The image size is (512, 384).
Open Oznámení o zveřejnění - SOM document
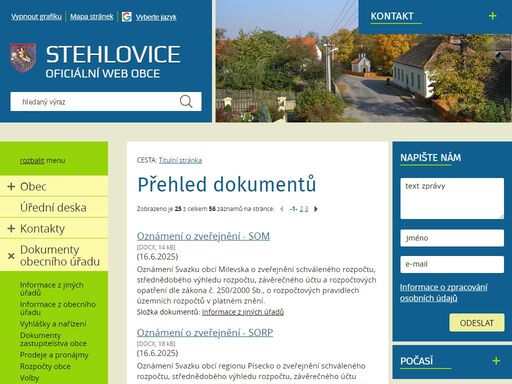203,236
